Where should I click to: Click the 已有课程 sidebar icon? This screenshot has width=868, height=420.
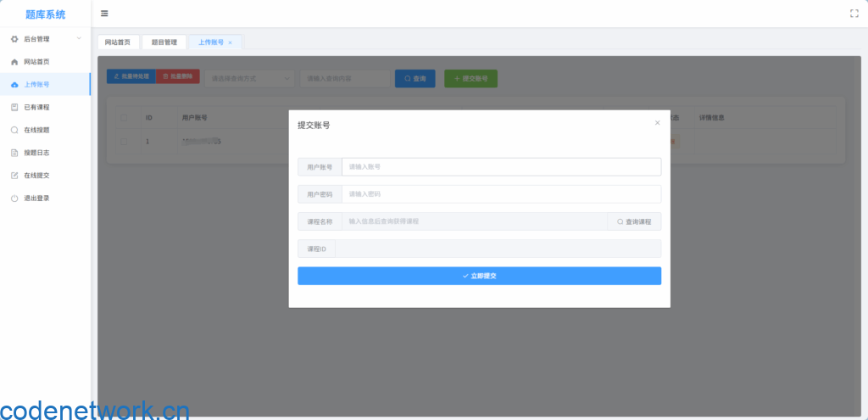pyautogui.click(x=14, y=108)
